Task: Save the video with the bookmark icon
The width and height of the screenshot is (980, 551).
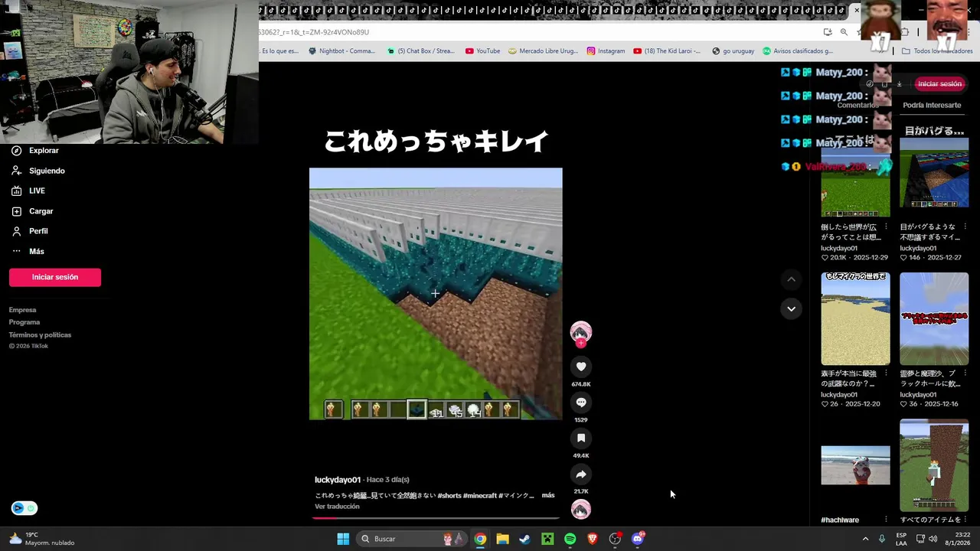Action: click(x=581, y=439)
